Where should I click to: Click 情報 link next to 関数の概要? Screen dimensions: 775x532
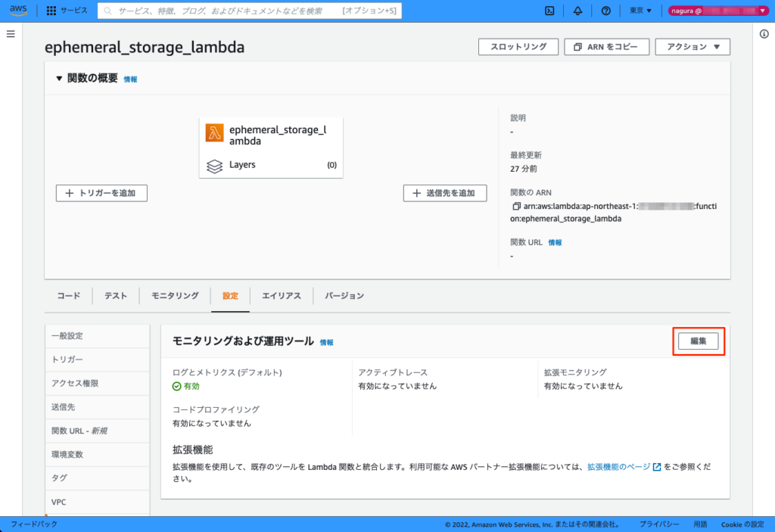(x=130, y=79)
